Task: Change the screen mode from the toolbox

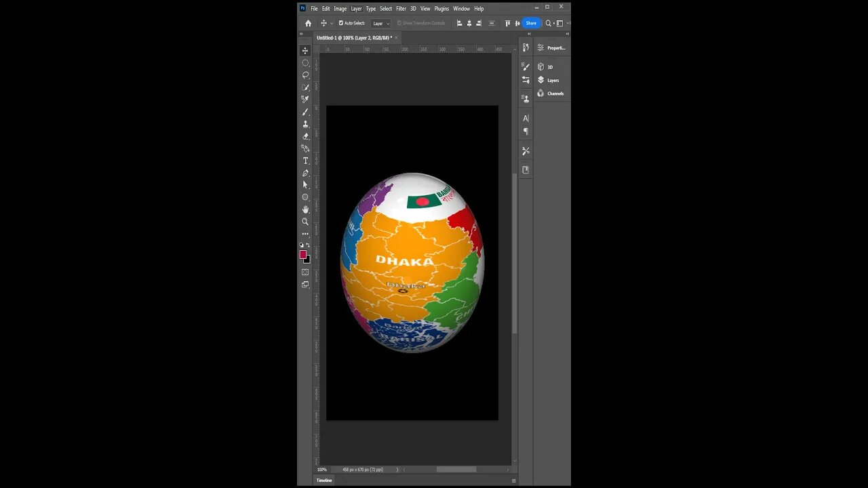Action: pos(305,285)
